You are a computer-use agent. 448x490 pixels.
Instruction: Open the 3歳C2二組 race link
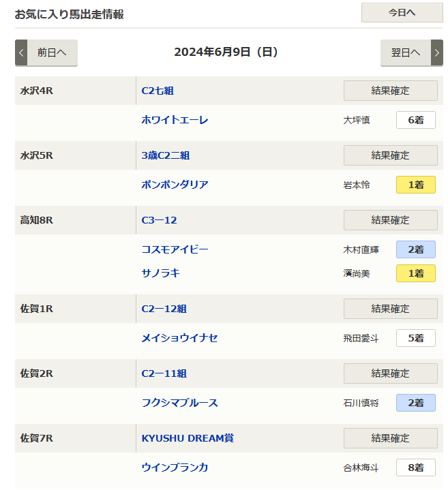click(x=165, y=155)
